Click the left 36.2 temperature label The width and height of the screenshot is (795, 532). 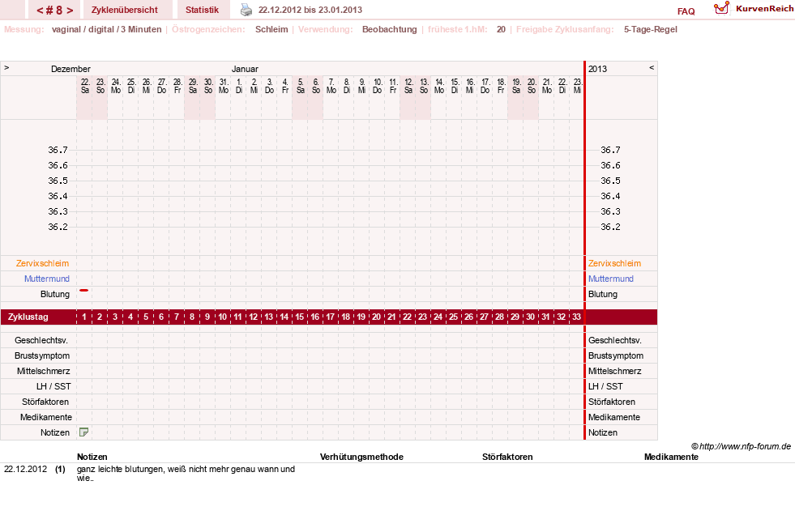pos(58,227)
